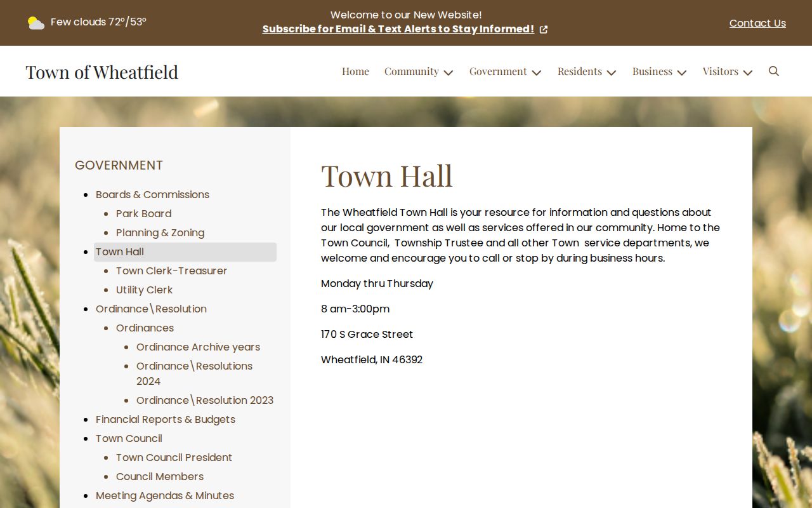Open the Business menu item
812x508 pixels.
coord(652,71)
